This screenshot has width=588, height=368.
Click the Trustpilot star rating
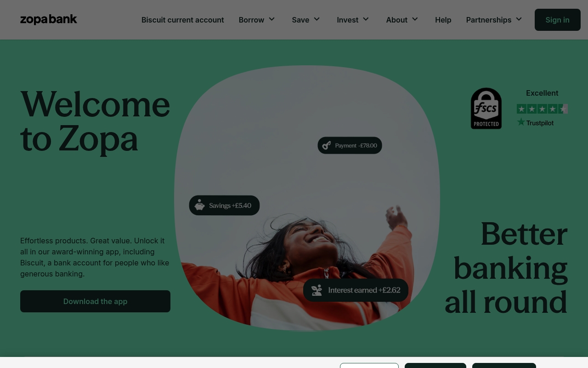click(542, 109)
